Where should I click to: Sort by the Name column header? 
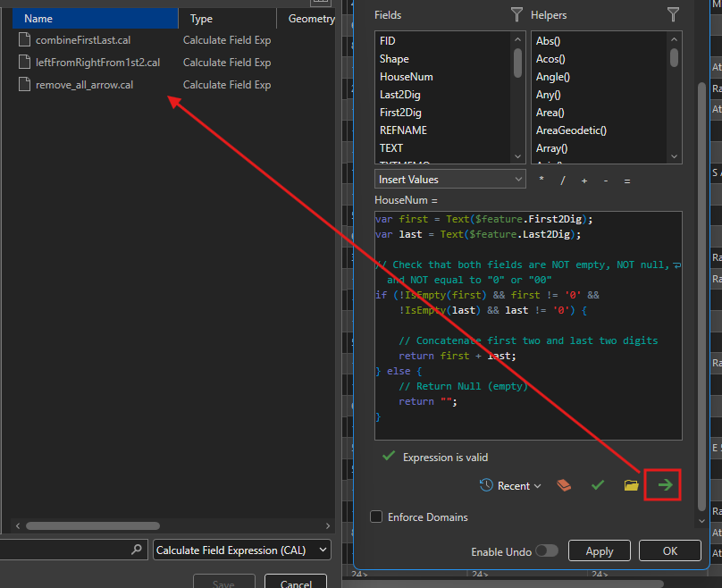click(x=95, y=19)
